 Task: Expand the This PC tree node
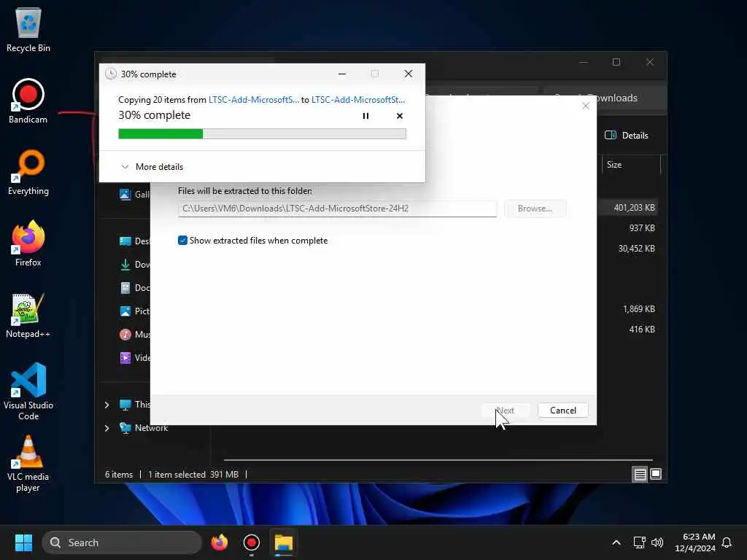pos(107,405)
